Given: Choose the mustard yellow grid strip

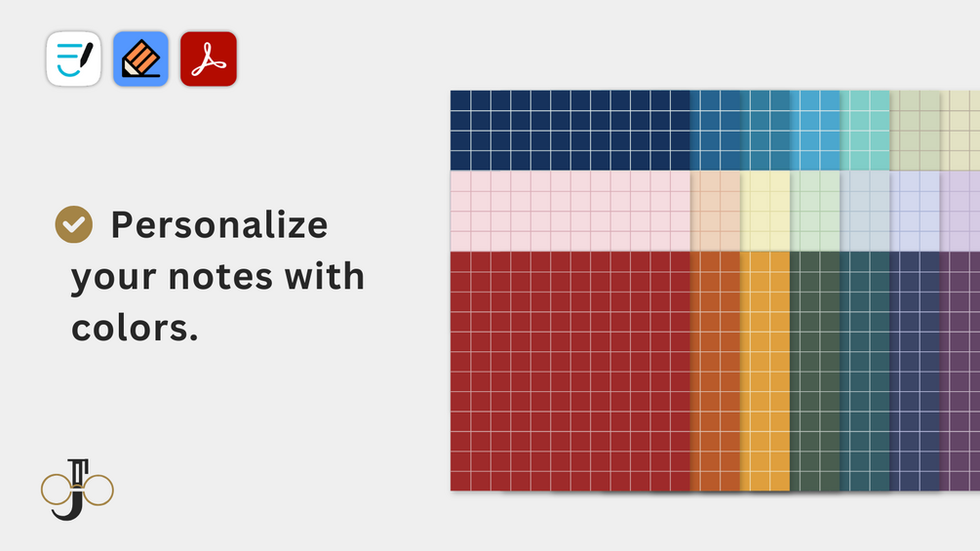Looking at the screenshot, I should (x=764, y=371).
